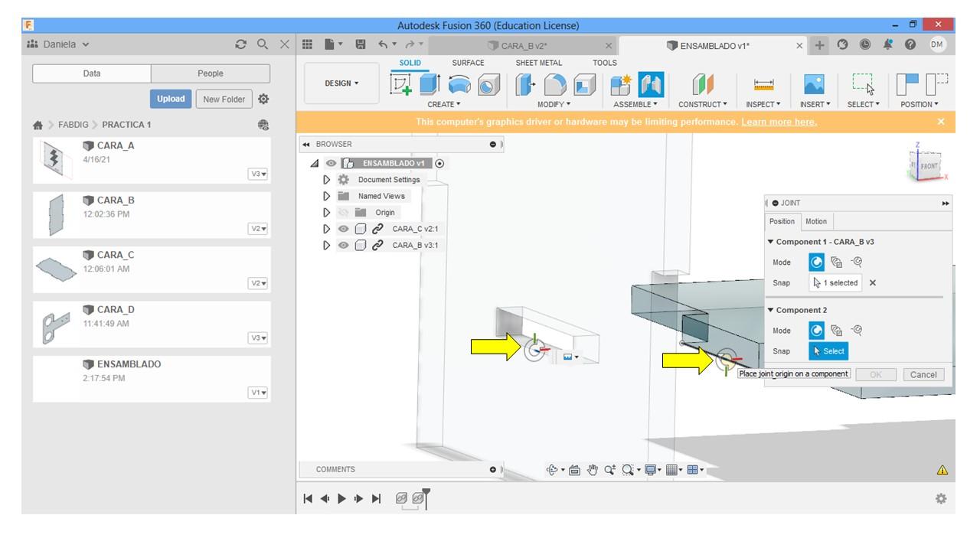Collapse the ENSAMBLADO v1 root node
980x551 pixels.
(x=315, y=163)
